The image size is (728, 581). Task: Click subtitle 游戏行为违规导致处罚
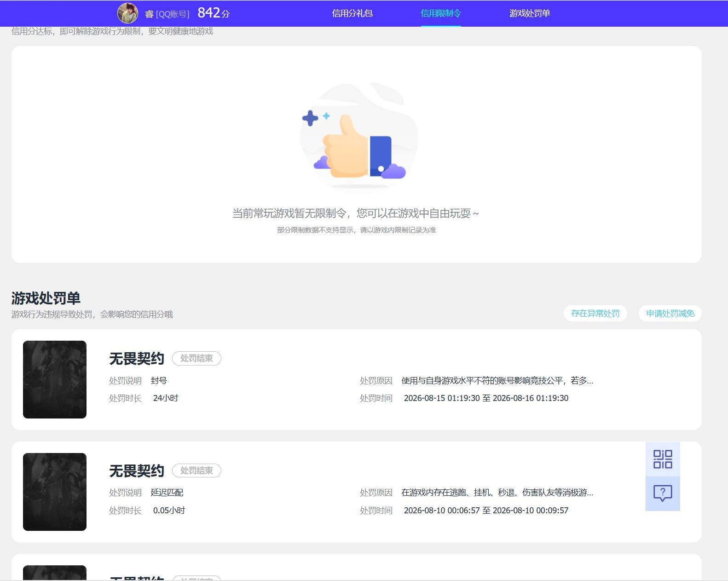[92, 314]
